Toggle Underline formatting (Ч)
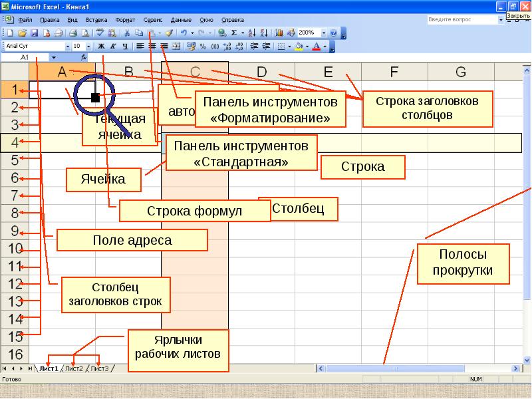 coord(124,46)
